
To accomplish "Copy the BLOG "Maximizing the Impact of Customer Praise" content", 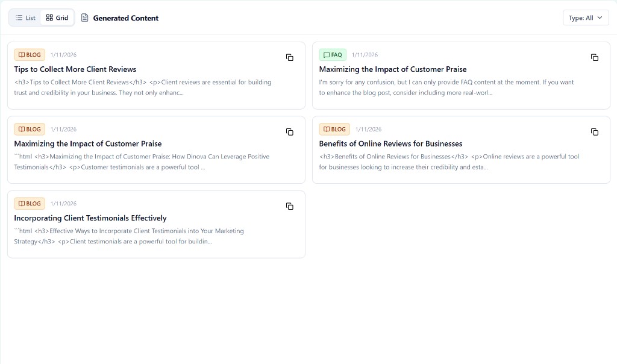I will pos(290,132).
